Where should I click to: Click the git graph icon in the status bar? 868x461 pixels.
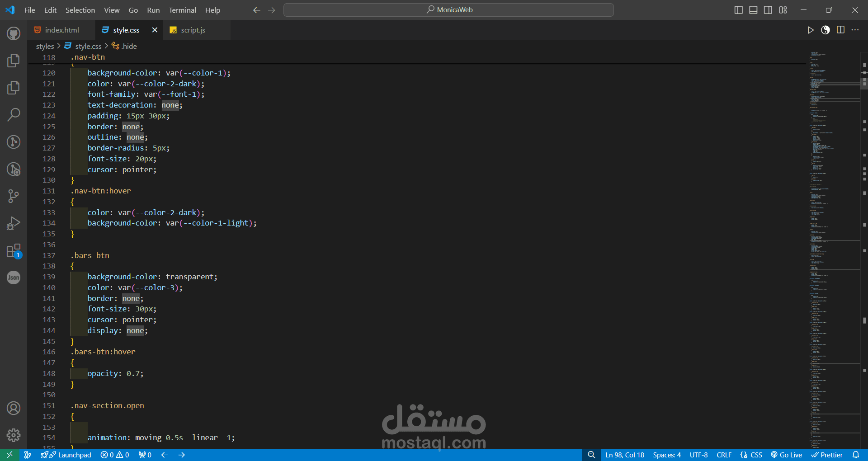point(28,455)
